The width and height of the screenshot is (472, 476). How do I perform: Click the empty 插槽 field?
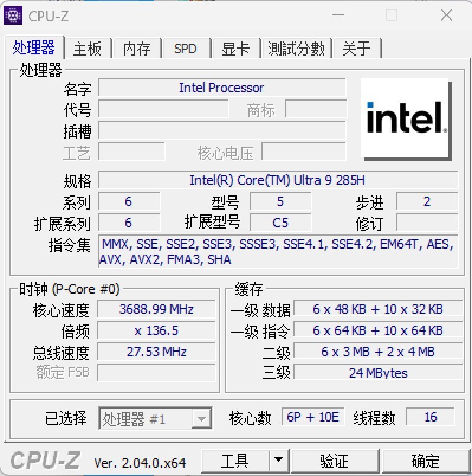pyautogui.click(x=222, y=130)
